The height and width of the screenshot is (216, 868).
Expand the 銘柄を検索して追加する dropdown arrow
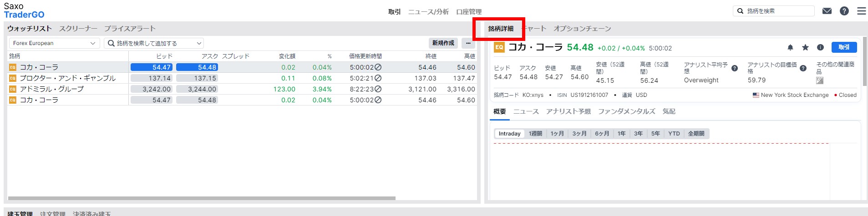tap(199, 43)
